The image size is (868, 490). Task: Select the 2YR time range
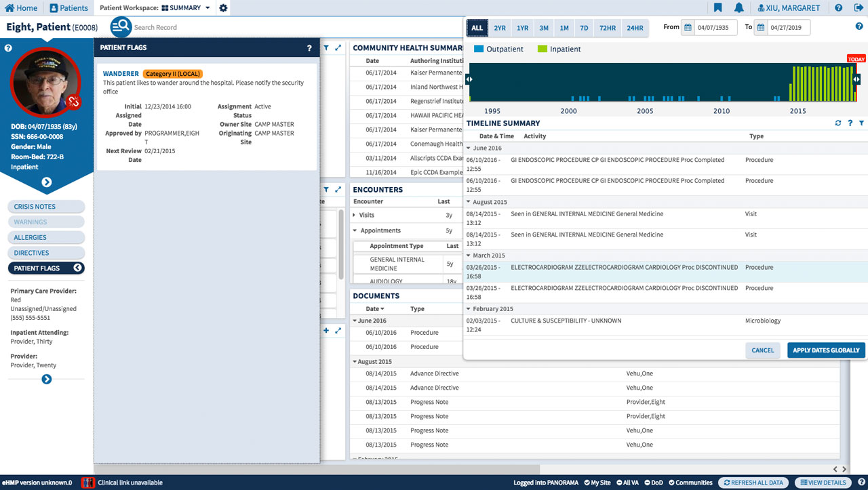[500, 28]
